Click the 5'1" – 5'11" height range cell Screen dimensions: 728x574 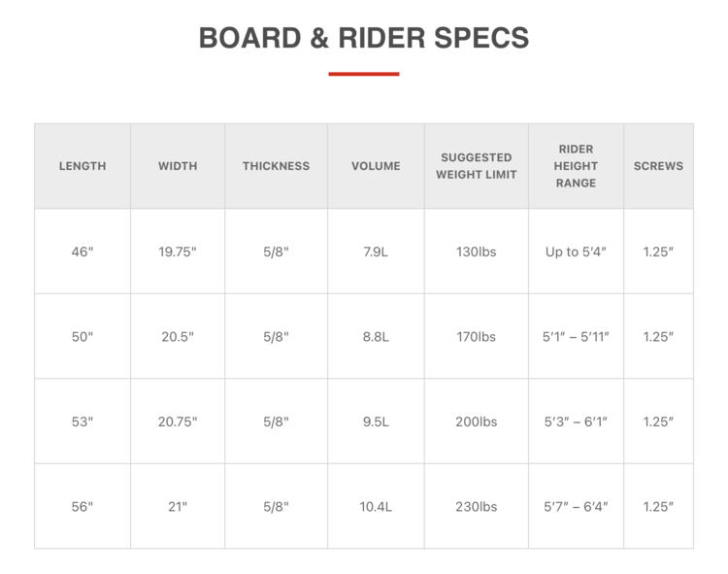coord(576,337)
